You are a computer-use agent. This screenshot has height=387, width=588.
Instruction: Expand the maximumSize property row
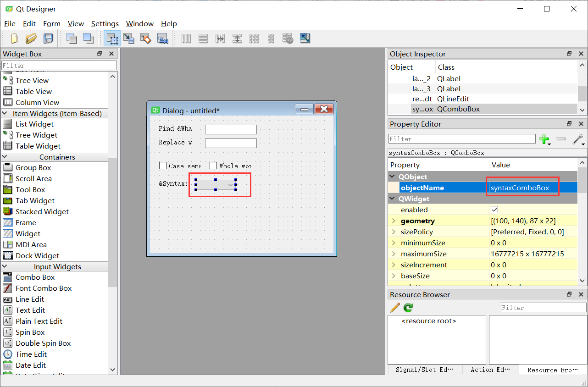pos(393,254)
